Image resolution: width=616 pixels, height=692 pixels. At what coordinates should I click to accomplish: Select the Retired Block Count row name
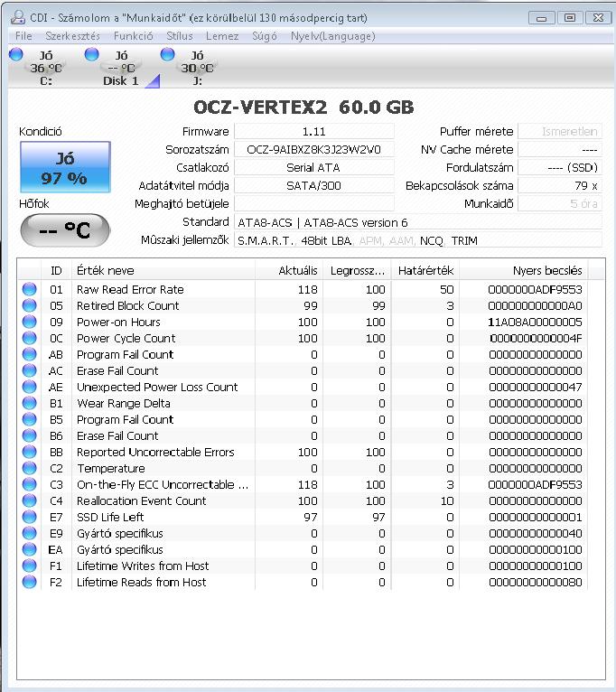(128, 306)
